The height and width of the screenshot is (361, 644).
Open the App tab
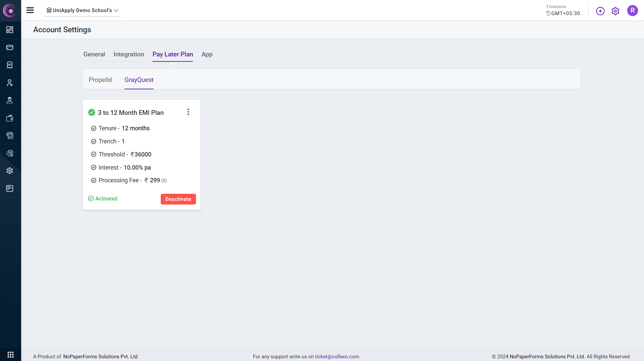(207, 54)
